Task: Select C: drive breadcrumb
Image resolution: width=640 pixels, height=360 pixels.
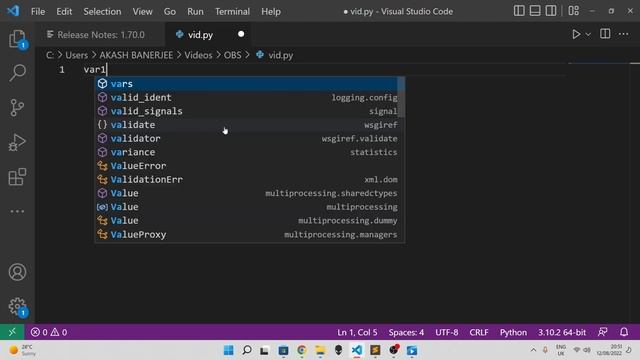Action: tap(50, 55)
